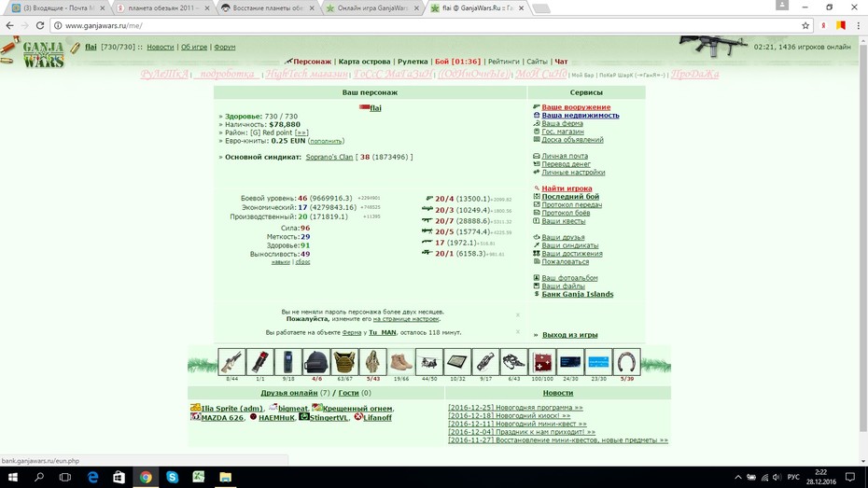Click the Сила stat value 96

[305, 228]
